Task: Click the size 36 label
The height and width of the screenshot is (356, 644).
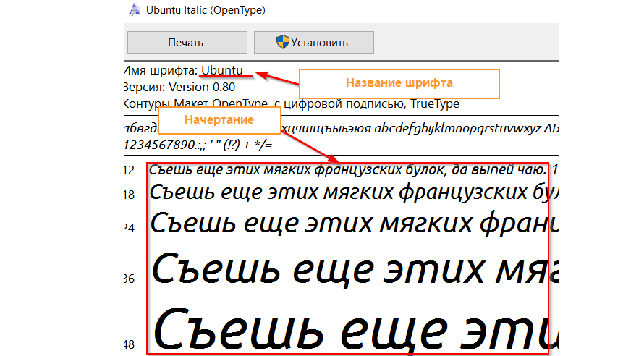Action: (x=130, y=279)
